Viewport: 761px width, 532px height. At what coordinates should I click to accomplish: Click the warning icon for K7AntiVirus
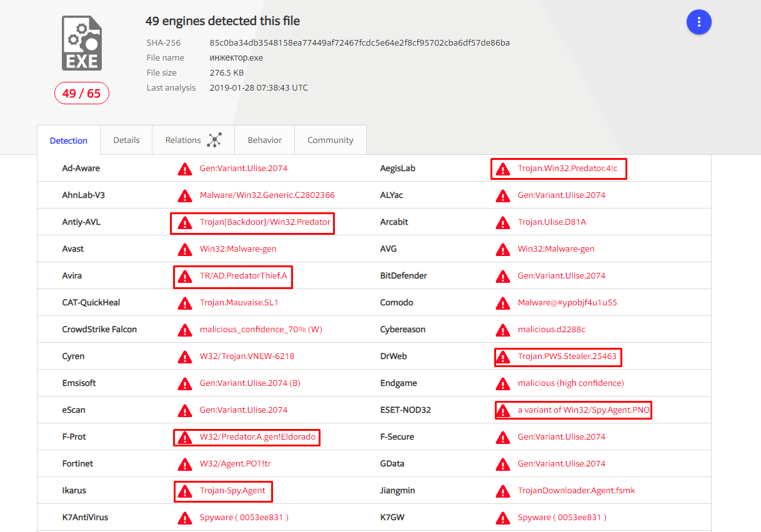pyautogui.click(x=184, y=518)
